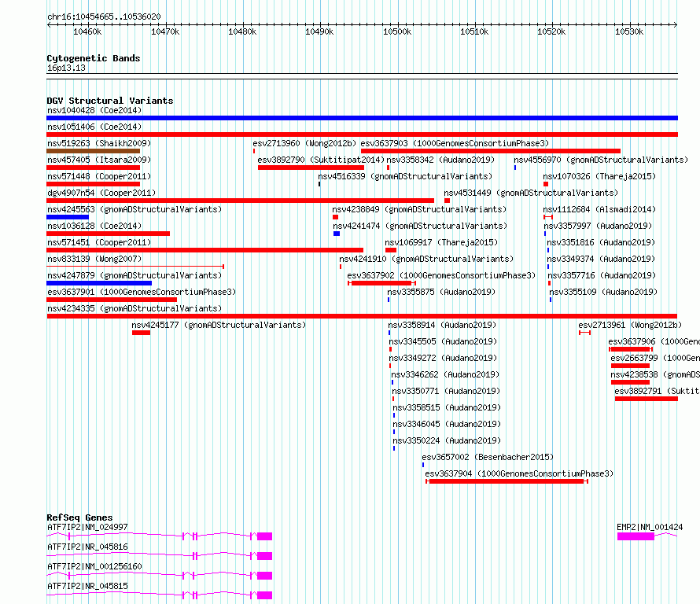This screenshot has height=604, width=700.
Task: Select nsv3358914 (Audano2019) variant
Action: point(442,325)
